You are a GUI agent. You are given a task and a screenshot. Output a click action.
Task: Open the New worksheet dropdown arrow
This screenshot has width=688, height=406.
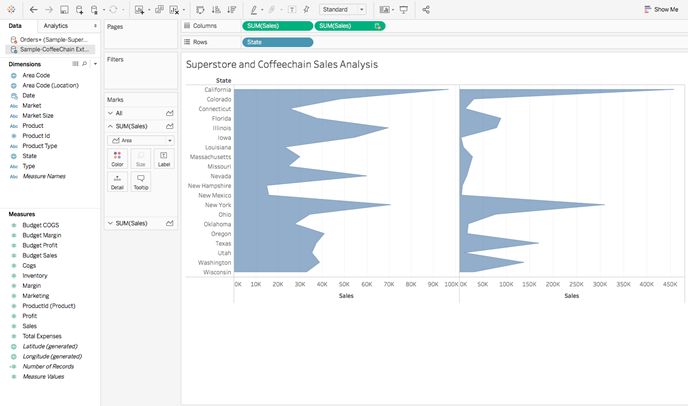[x=149, y=10]
